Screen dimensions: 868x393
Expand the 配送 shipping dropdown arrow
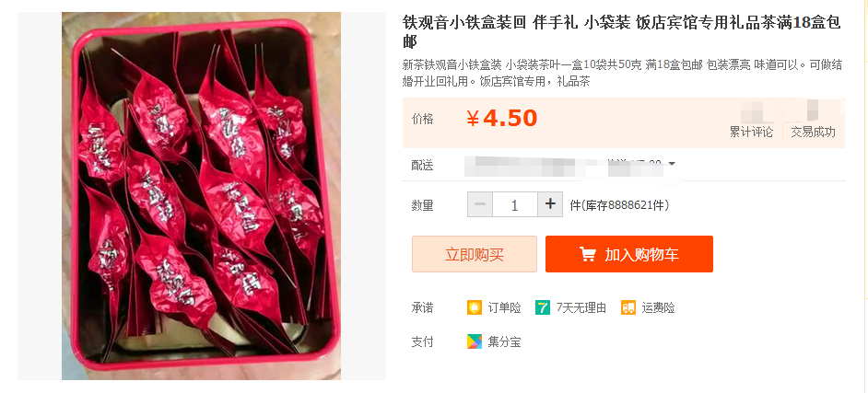672,164
